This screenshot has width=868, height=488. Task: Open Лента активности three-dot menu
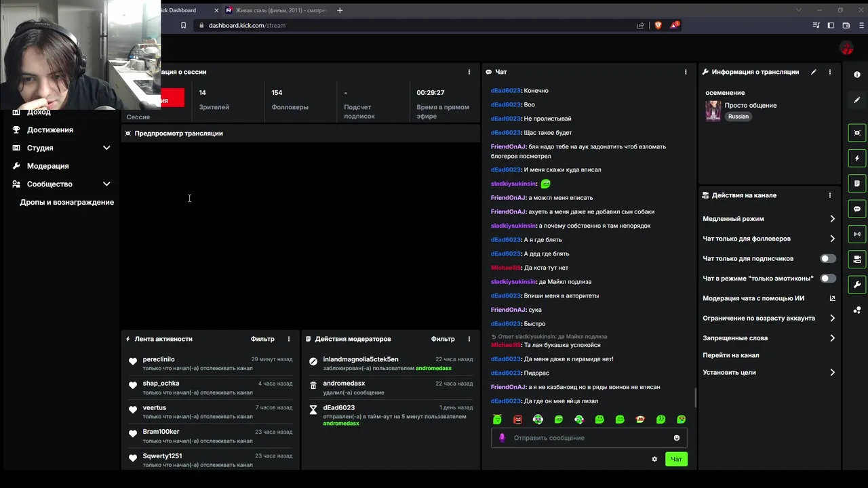pyautogui.click(x=288, y=339)
